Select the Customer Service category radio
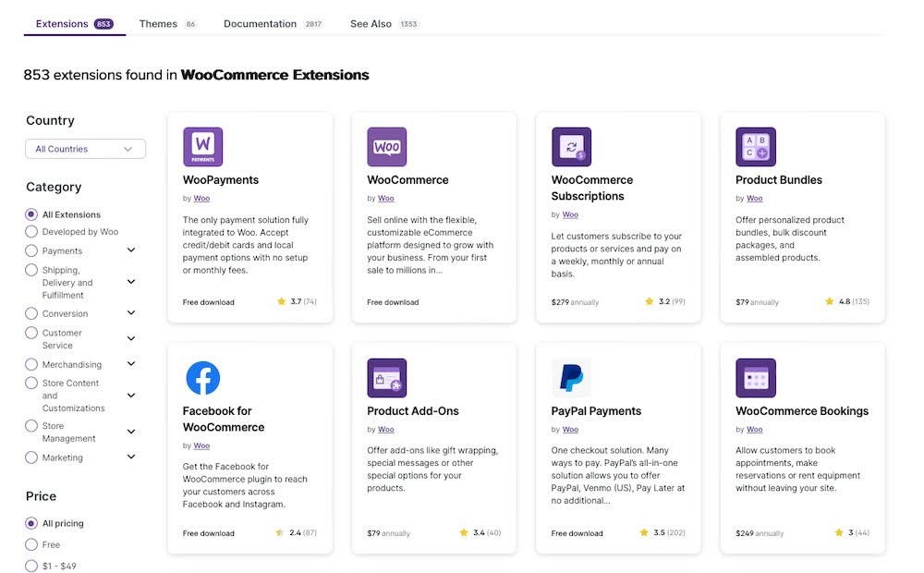This screenshot has width=924, height=573. tap(31, 333)
